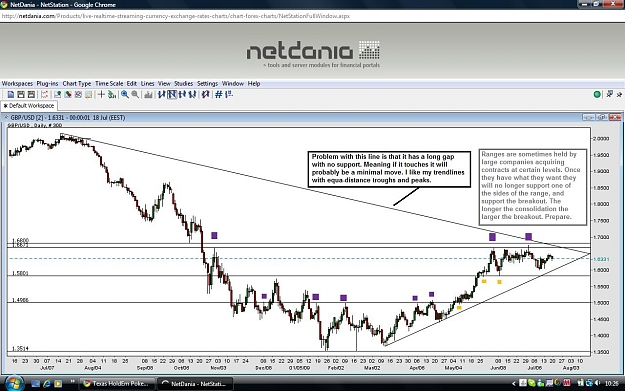Screen dimensions: 625x391
Task: Click the 1.6331 current price label
Action: coord(601,259)
